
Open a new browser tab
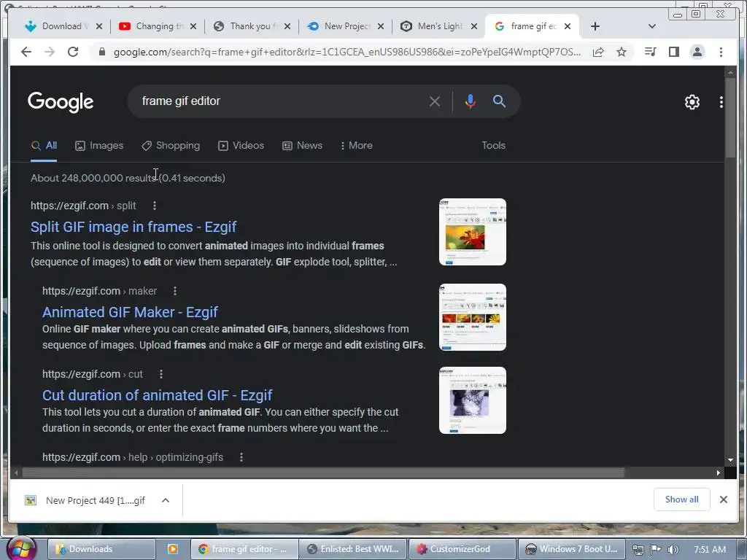point(595,26)
